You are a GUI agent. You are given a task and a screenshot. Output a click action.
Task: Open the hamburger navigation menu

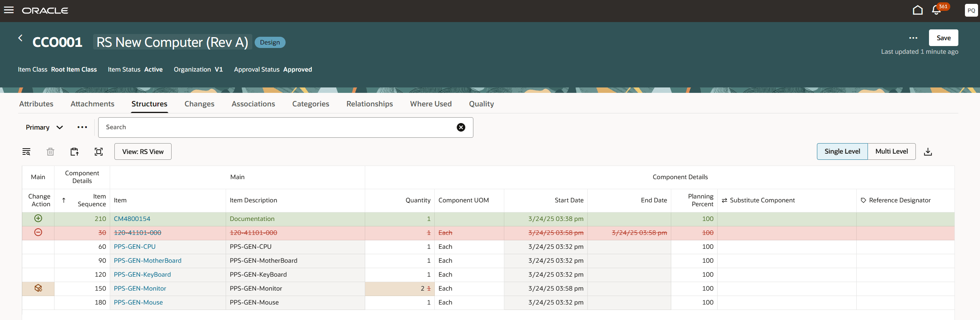[9, 10]
